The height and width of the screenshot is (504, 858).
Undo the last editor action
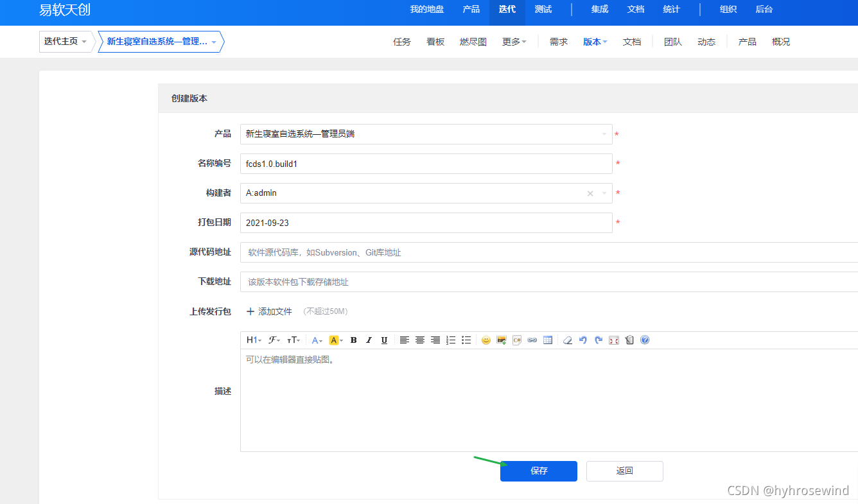[x=583, y=340]
